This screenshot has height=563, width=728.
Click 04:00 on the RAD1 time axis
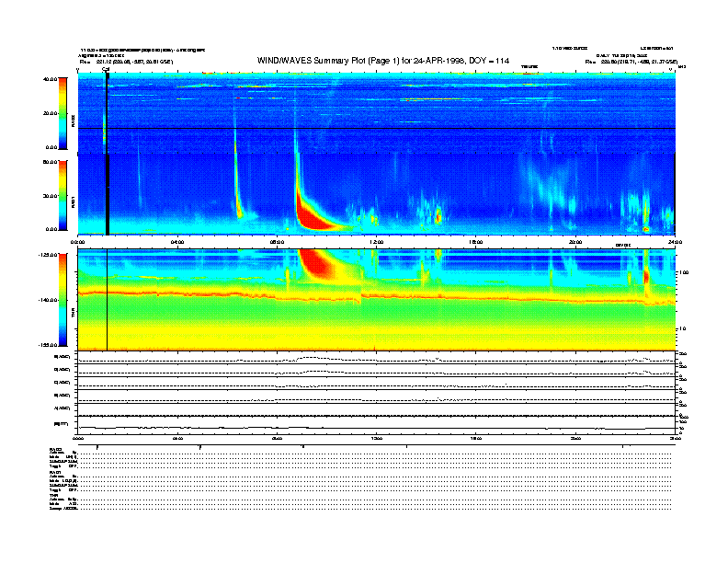pyautogui.click(x=177, y=242)
